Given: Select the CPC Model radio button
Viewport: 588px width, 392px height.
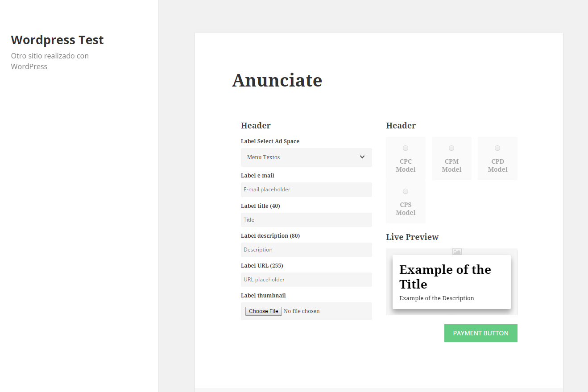Looking at the screenshot, I should (x=406, y=148).
